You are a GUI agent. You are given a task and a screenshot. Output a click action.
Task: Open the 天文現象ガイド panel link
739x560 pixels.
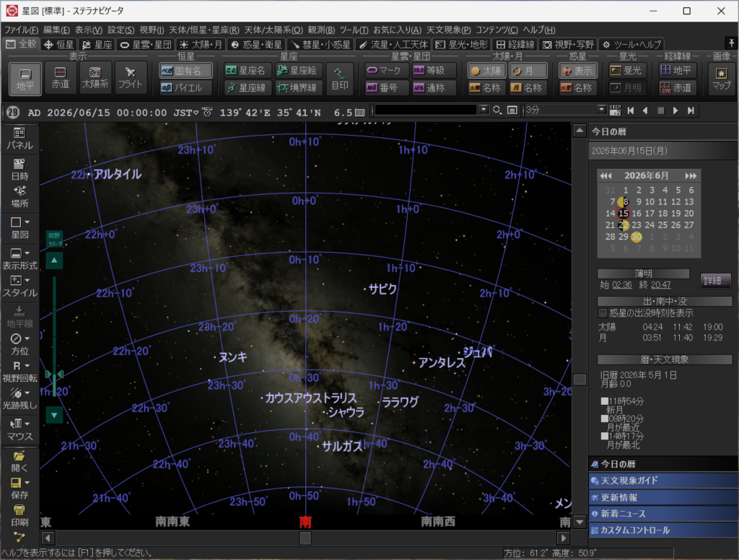629,481
